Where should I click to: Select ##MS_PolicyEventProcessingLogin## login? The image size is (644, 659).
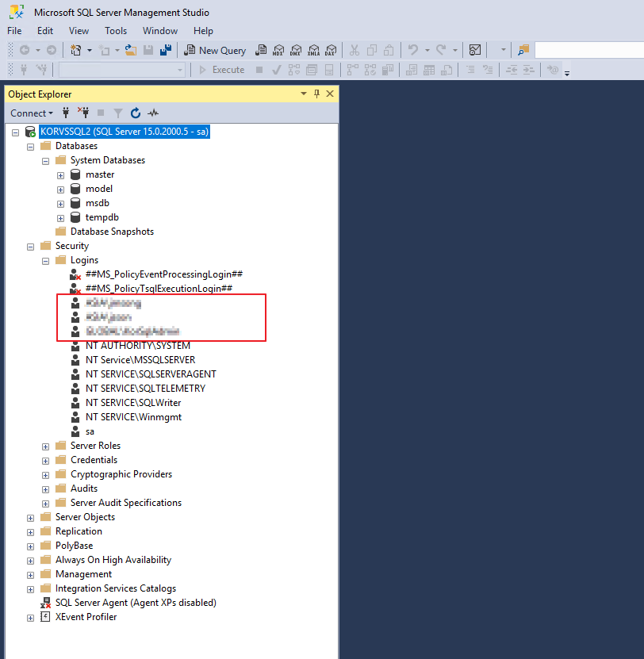click(164, 274)
